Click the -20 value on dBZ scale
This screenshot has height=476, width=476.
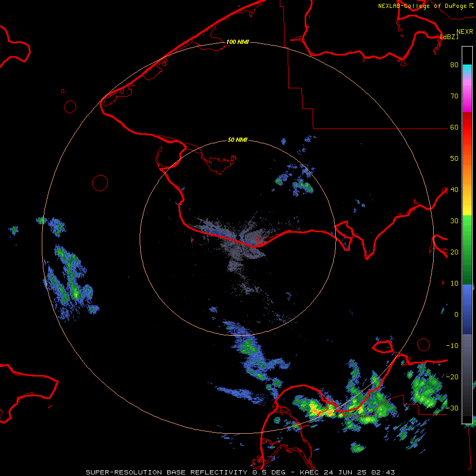pyautogui.click(x=452, y=377)
